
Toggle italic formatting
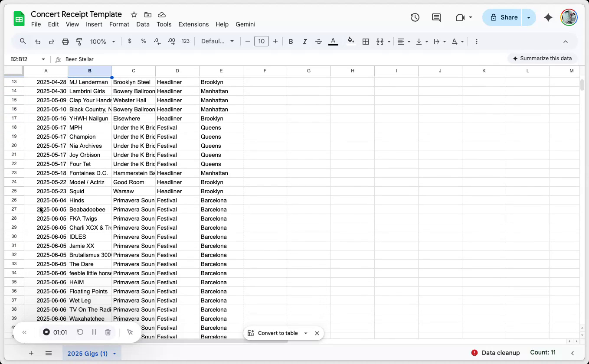click(x=305, y=42)
